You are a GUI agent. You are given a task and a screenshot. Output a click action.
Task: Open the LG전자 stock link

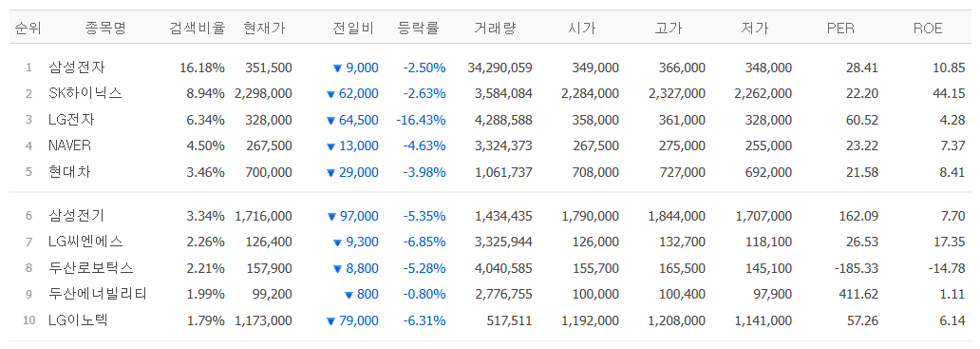(x=71, y=120)
